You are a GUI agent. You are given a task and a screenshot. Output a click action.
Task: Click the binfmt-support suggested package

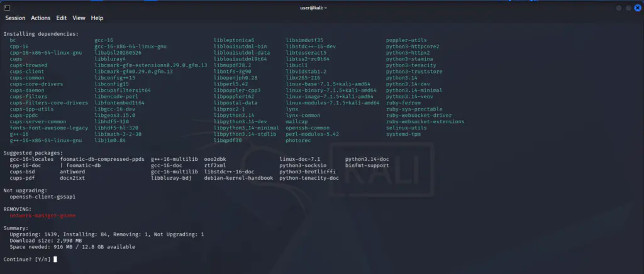(x=367, y=166)
